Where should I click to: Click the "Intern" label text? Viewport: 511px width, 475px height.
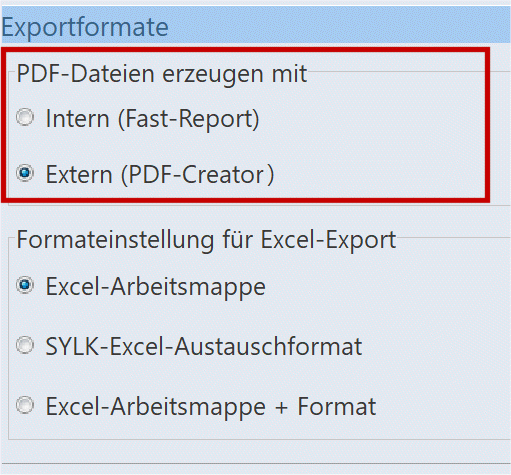(x=78, y=119)
